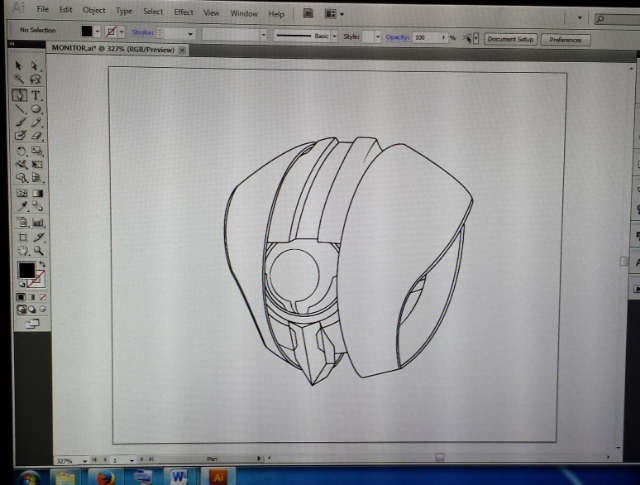This screenshot has height=485, width=640.
Task: Select the Lasso tool
Action: click(x=36, y=79)
